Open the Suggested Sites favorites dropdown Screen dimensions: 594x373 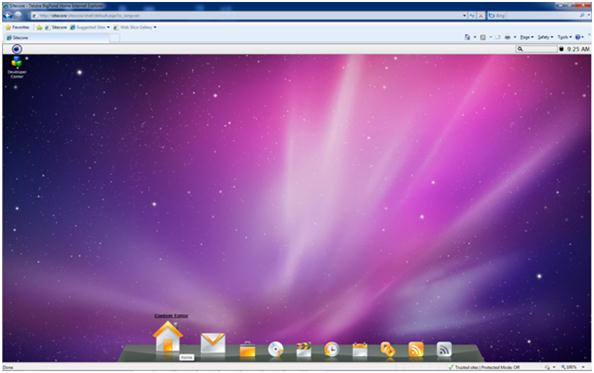coord(90,28)
